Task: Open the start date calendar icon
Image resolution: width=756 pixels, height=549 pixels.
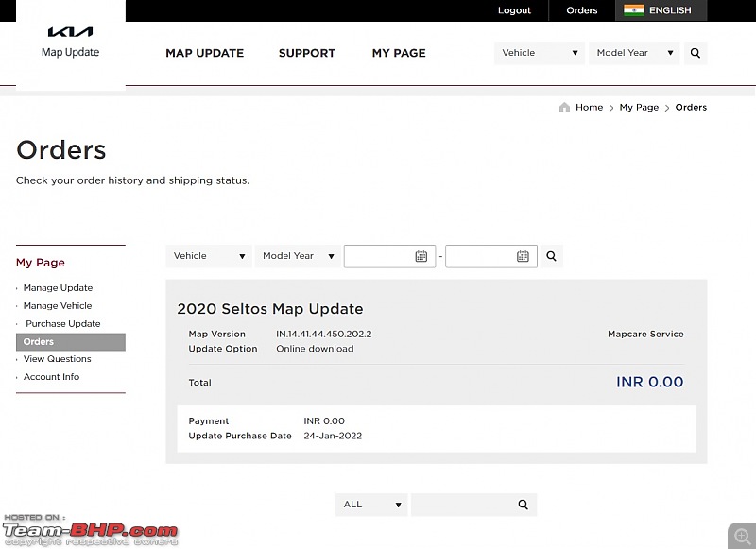Action: (x=421, y=256)
